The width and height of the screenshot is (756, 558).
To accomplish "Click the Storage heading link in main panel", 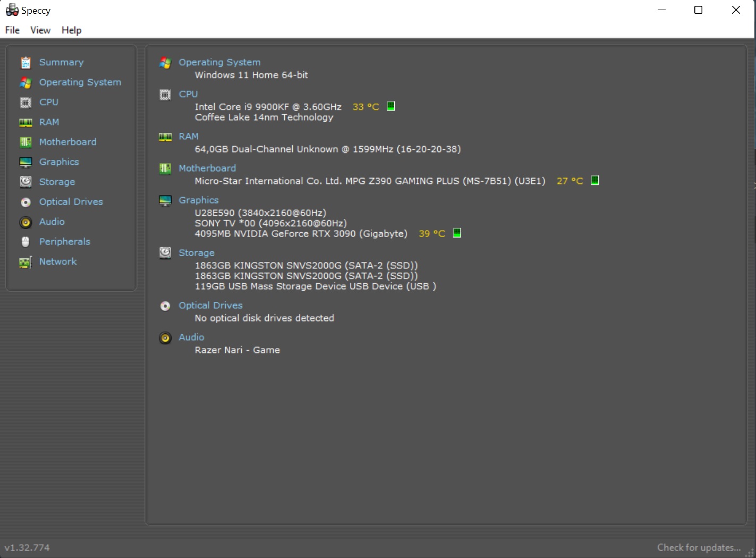I will [197, 253].
